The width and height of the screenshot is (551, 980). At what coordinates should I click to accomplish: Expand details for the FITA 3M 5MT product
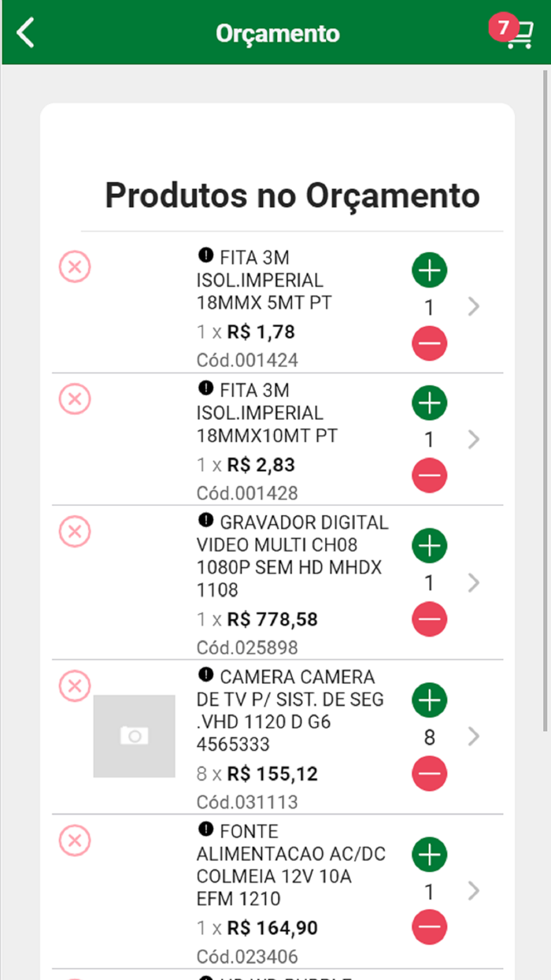click(473, 306)
